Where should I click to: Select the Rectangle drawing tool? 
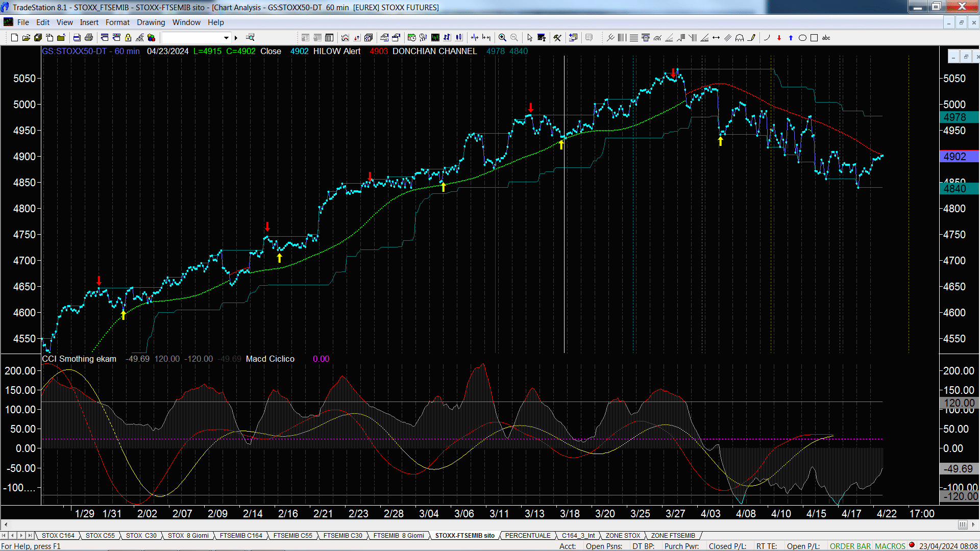pyautogui.click(x=814, y=38)
